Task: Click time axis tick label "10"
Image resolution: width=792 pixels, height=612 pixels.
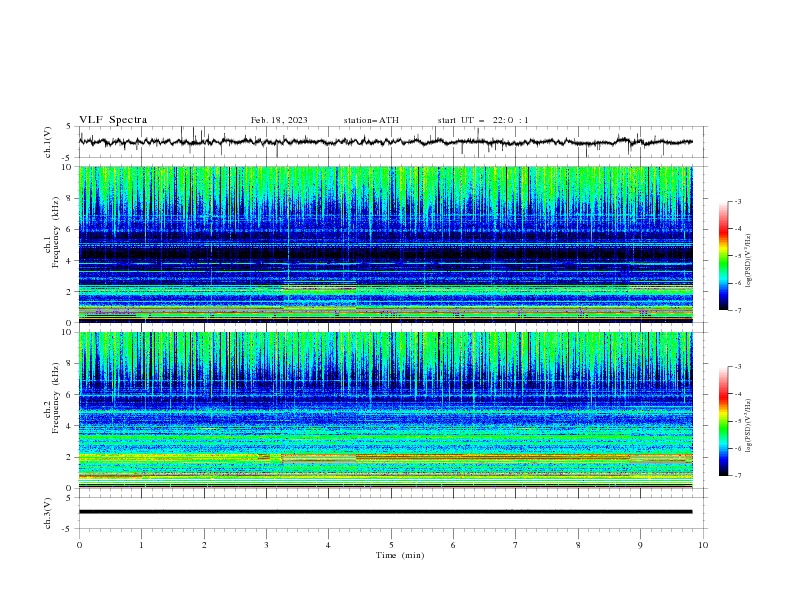Action: click(703, 545)
